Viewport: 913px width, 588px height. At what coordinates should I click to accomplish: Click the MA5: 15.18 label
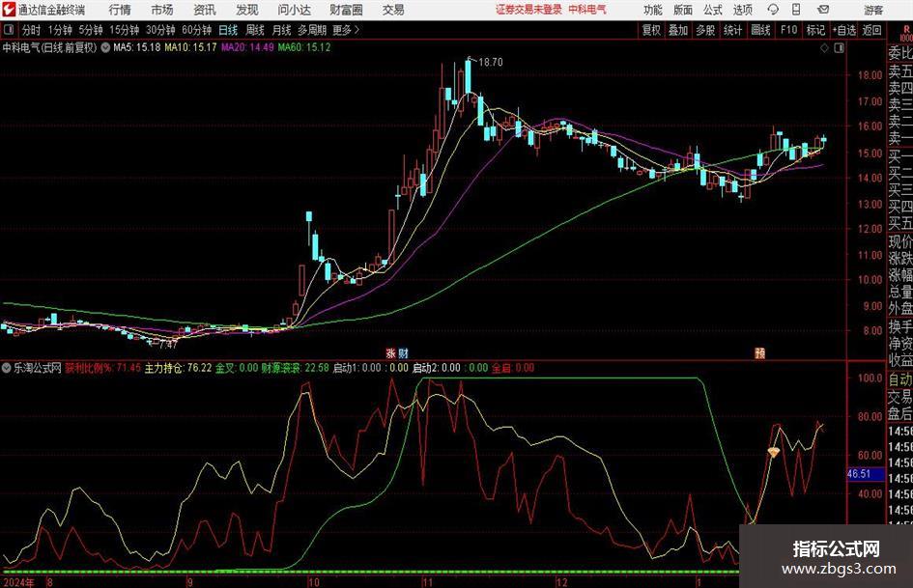(x=137, y=47)
